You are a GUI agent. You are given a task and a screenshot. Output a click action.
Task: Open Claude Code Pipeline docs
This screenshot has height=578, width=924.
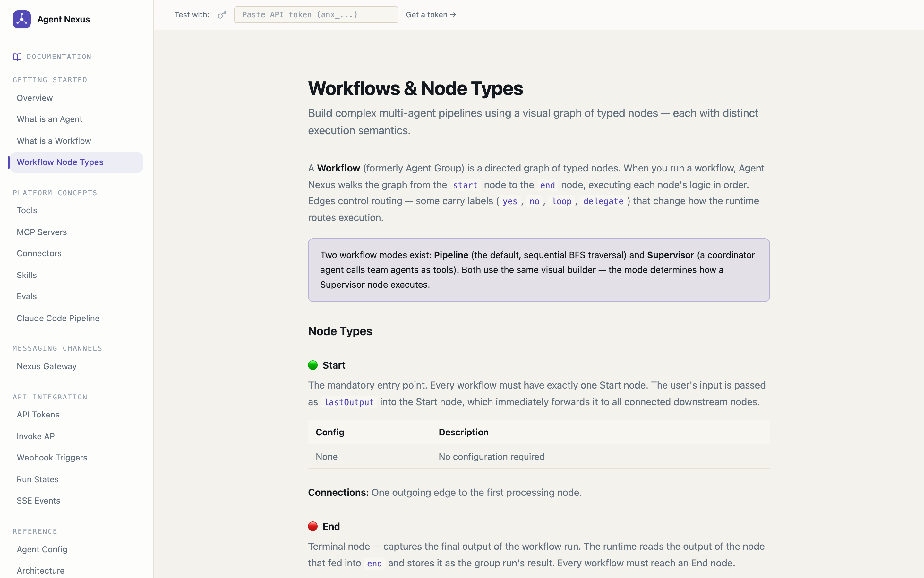point(58,318)
